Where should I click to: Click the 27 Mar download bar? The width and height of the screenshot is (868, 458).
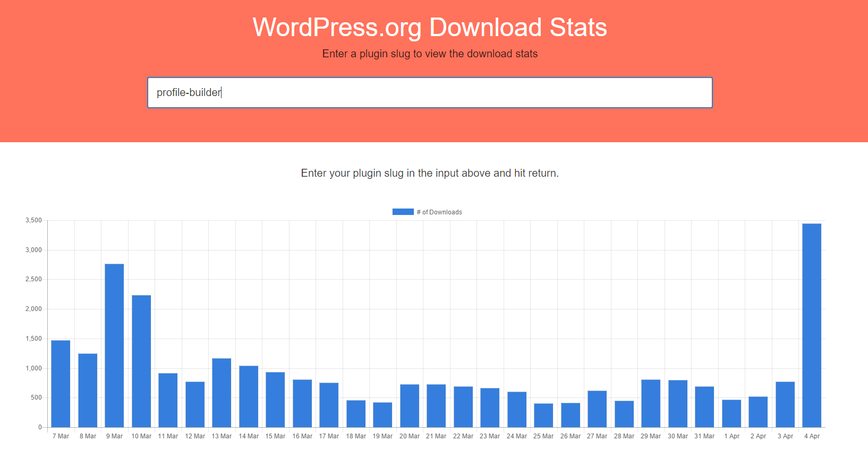coord(597,409)
